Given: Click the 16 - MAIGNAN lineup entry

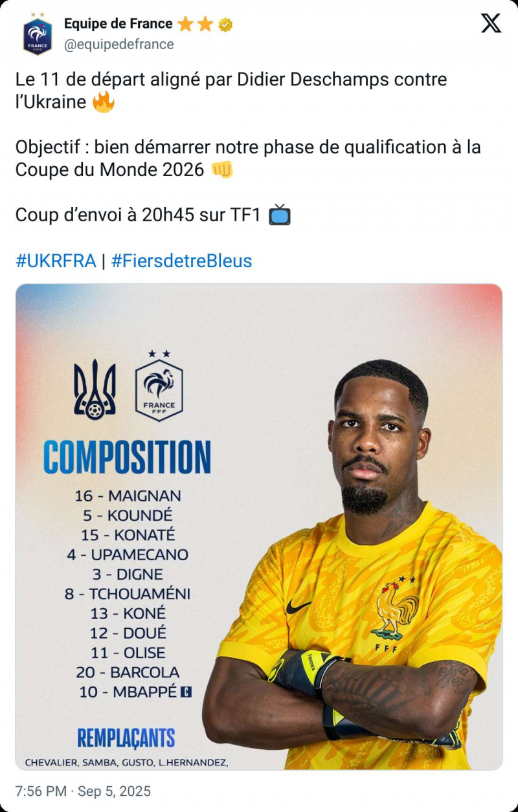Looking at the screenshot, I should coord(128,496).
